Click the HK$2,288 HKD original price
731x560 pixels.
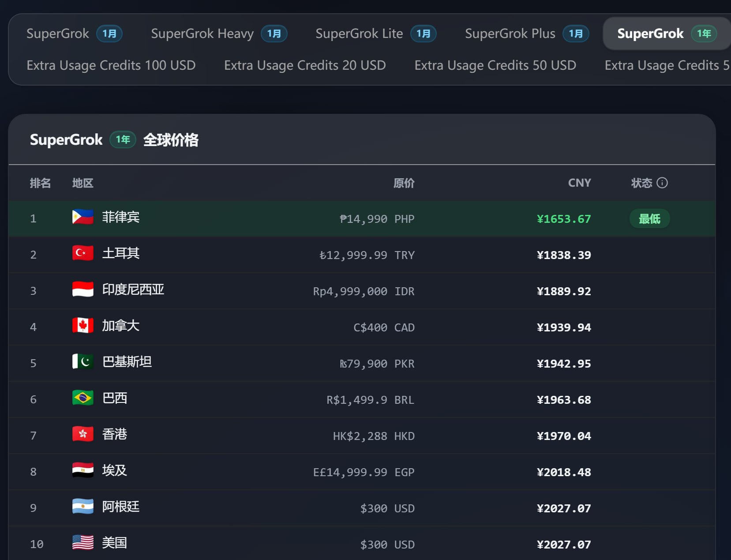tap(374, 436)
